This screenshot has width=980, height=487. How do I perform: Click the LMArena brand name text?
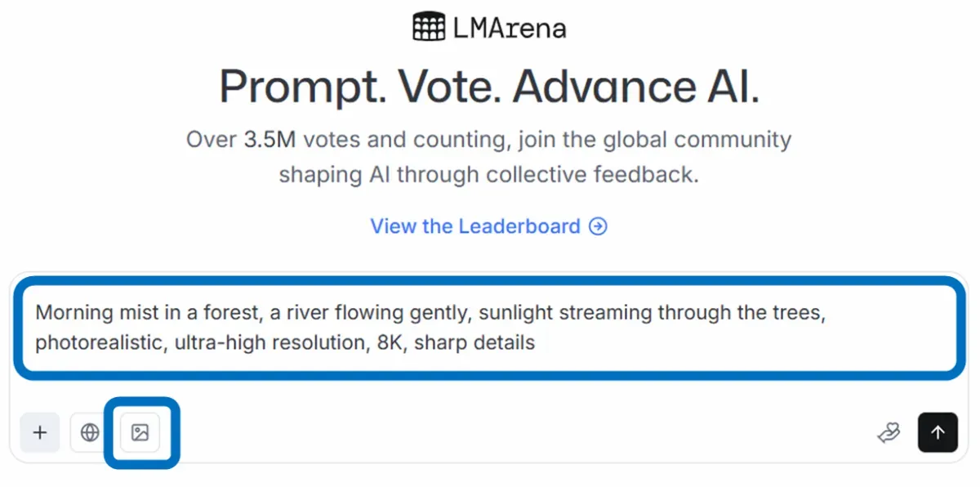click(509, 28)
